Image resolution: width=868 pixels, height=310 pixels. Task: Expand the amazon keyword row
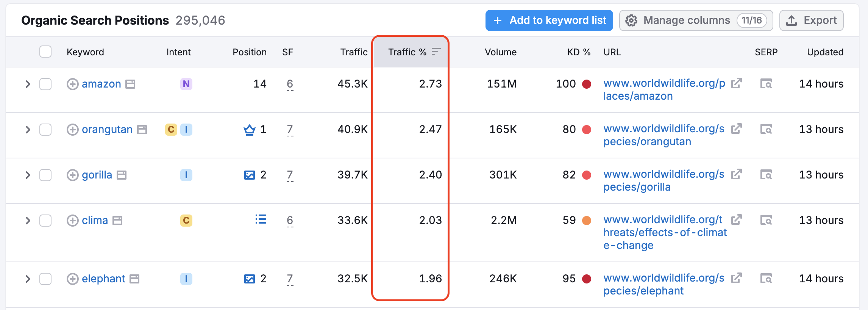point(28,84)
